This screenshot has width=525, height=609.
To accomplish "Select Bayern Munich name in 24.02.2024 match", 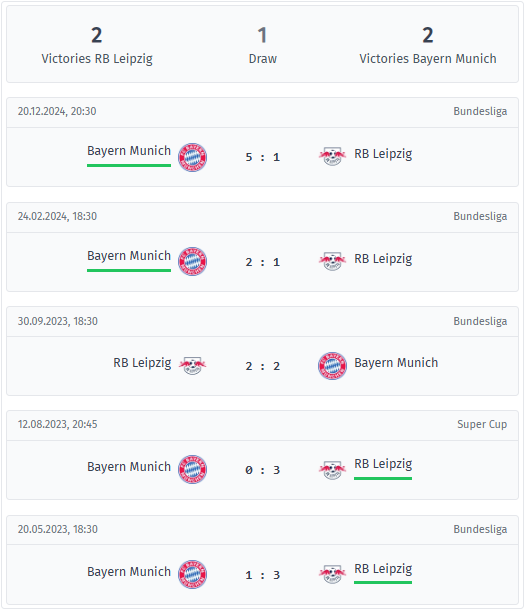I will (129, 256).
